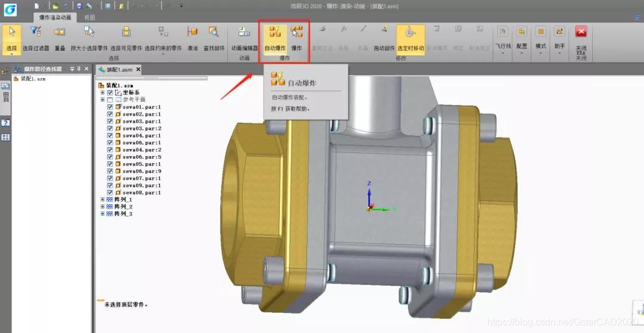The width and height of the screenshot is (644, 333).
Task: Uncheck seva05.par:1 visibility checkbox
Action: pos(110,164)
